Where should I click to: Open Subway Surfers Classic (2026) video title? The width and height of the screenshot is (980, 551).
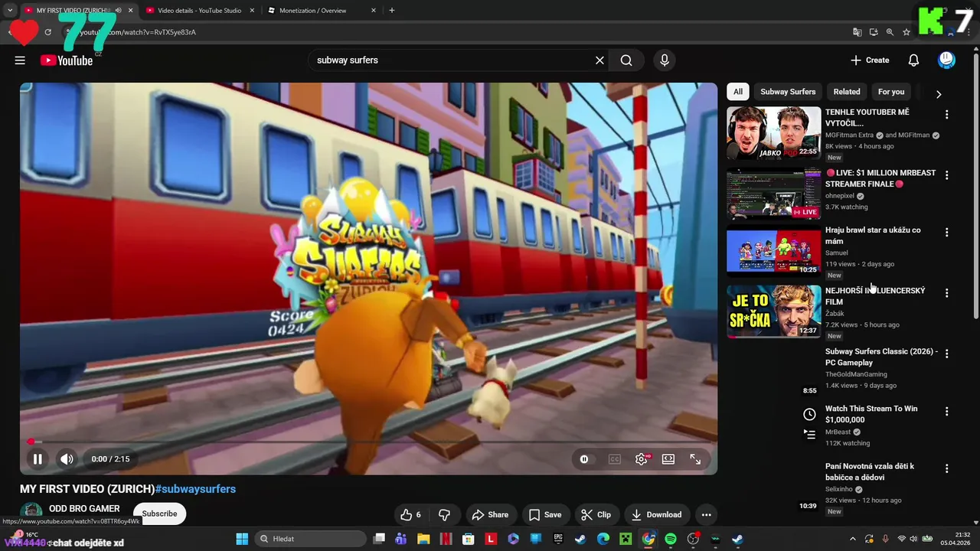point(881,357)
